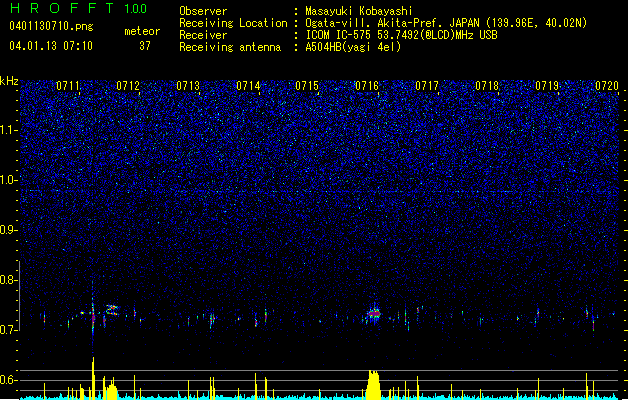Image resolution: width=629 pixels, height=400 pixels.
Task: Click the Receiving Location label
Action: pyautogui.click(x=233, y=23)
